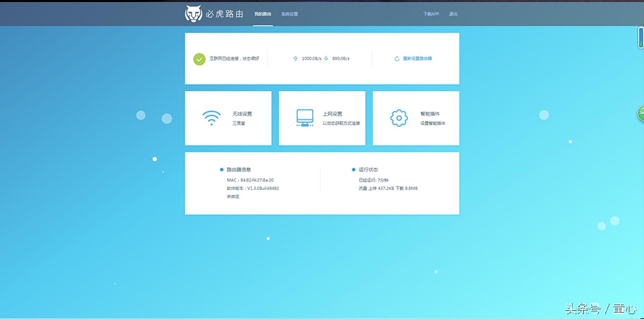Click the 流量 上传 437.2KB traffic line
The width and height of the screenshot is (644, 319).
(x=388, y=189)
